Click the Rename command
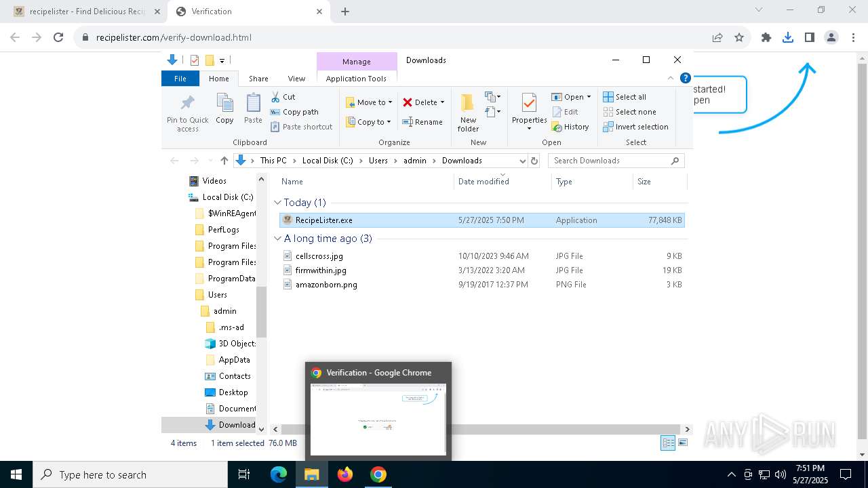The image size is (868, 488). coord(422,122)
